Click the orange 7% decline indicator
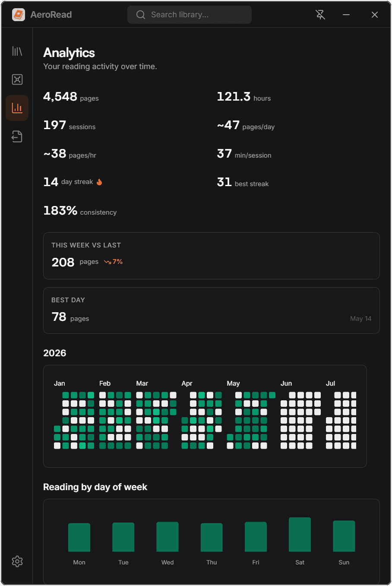 pos(113,261)
